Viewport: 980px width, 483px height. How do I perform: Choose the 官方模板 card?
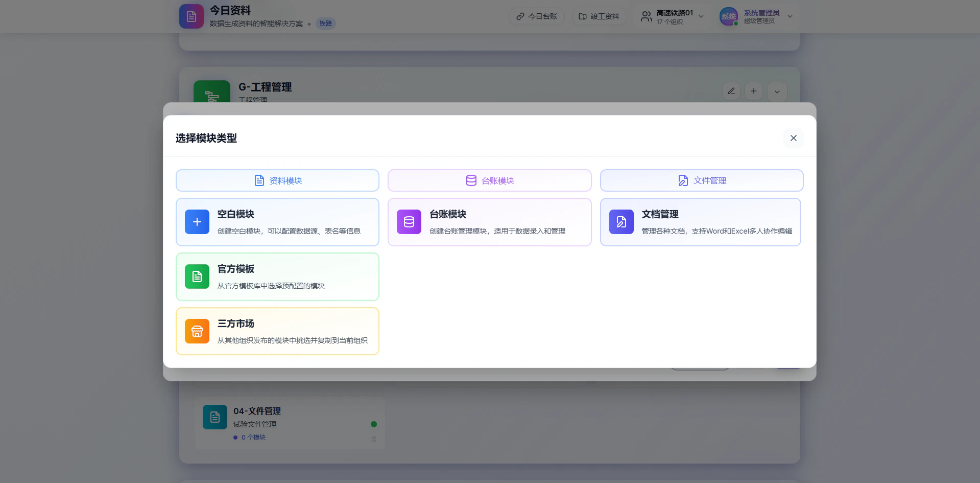(277, 277)
